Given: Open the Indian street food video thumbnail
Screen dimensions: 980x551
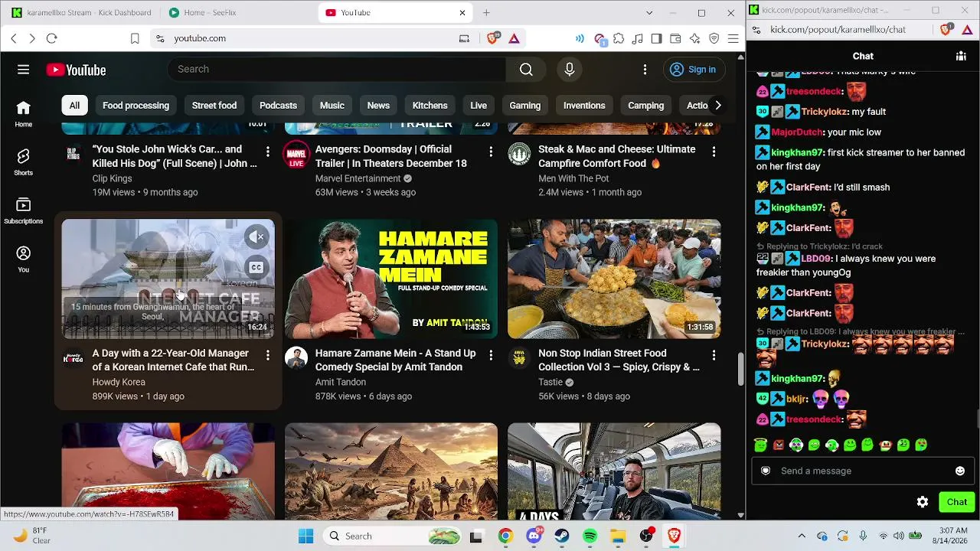Looking at the screenshot, I should (x=614, y=279).
